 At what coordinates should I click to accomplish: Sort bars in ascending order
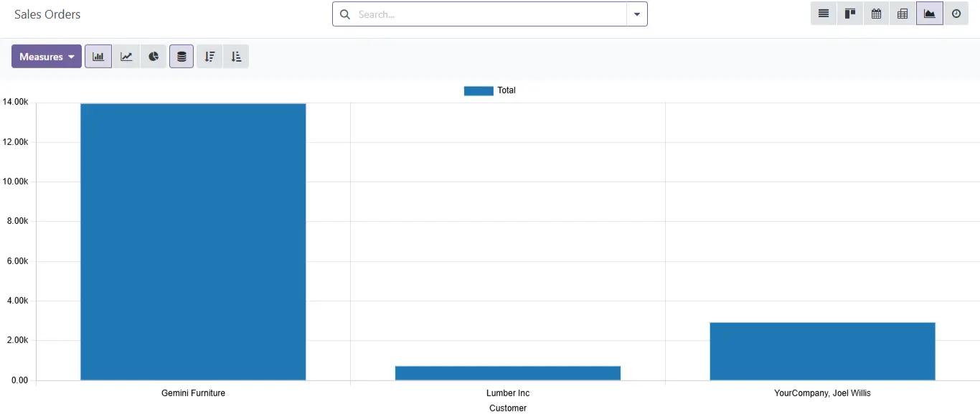[236, 57]
